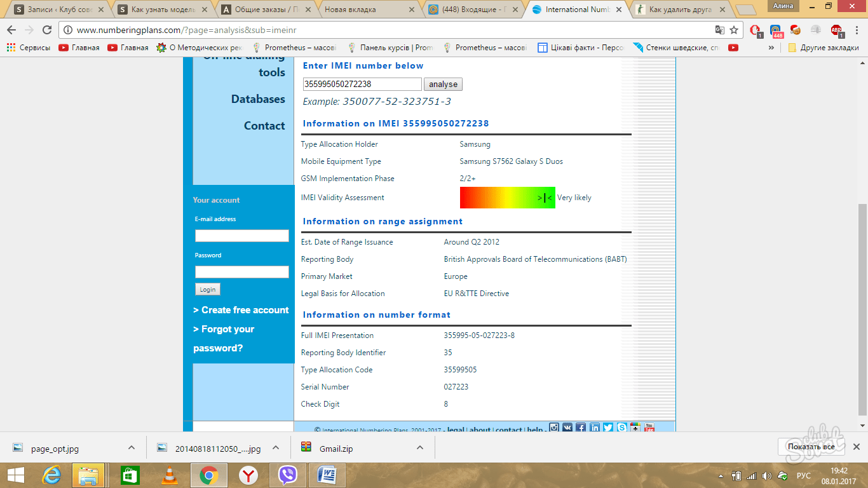Click the analyse button
The width and height of the screenshot is (868, 488).
click(x=443, y=85)
